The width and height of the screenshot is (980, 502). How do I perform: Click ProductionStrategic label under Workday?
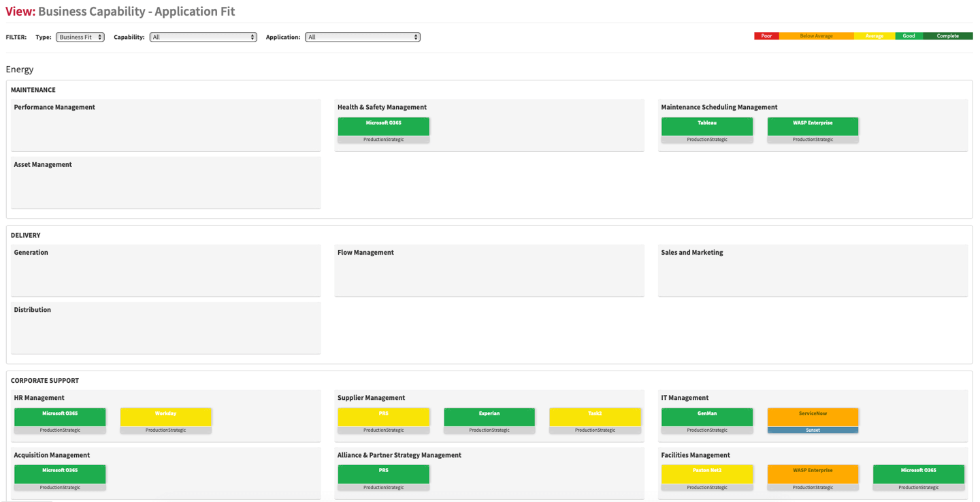click(166, 430)
